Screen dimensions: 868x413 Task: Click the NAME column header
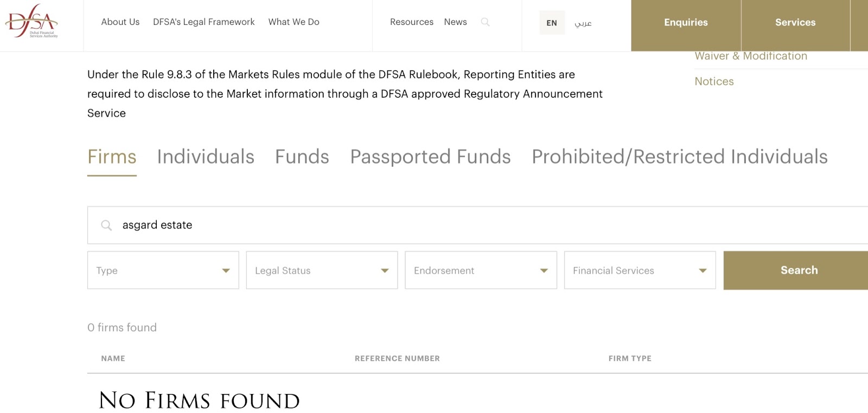(x=113, y=358)
